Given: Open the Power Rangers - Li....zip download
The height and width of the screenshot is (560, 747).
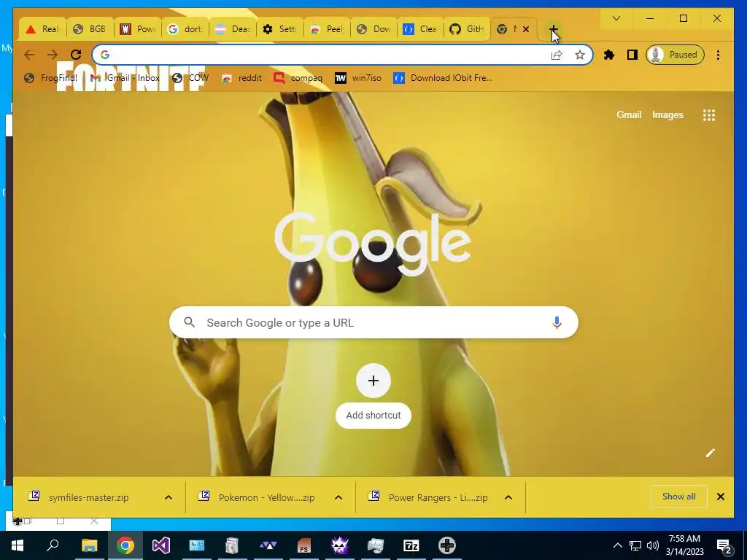Looking at the screenshot, I should coord(427,497).
